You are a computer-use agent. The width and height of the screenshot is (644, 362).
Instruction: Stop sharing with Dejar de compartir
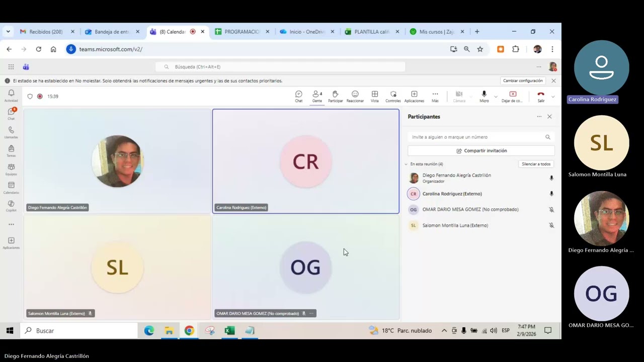[x=512, y=97]
